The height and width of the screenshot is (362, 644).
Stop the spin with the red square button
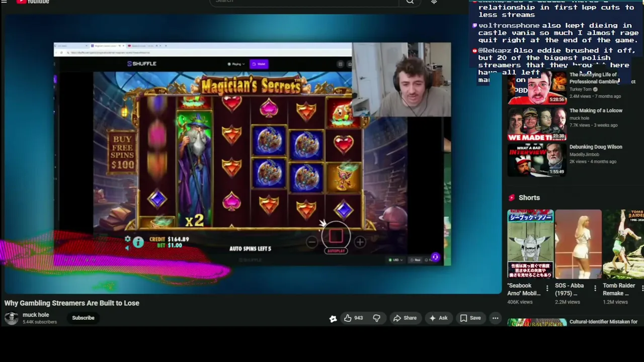pyautogui.click(x=336, y=236)
